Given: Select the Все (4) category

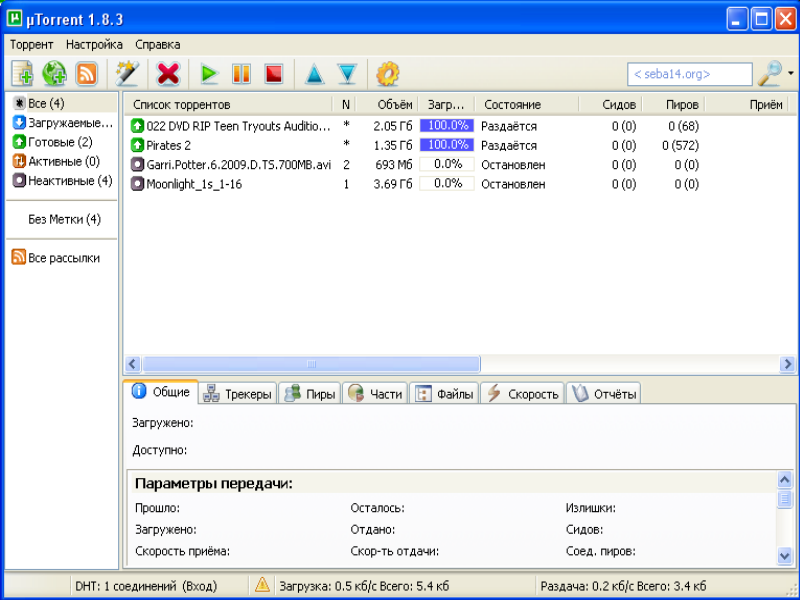Looking at the screenshot, I should pyautogui.click(x=63, y=104).
